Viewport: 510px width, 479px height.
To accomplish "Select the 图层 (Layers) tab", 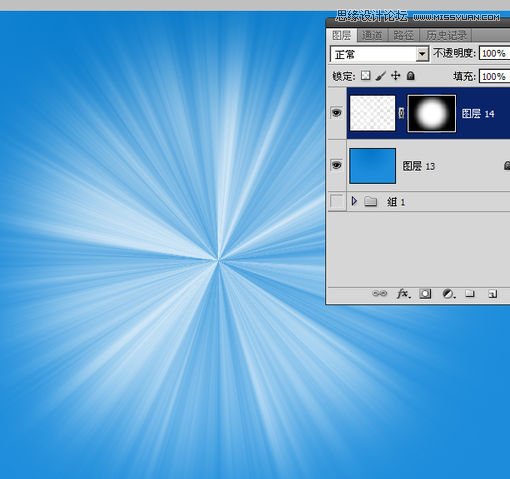I will point(342,35).
